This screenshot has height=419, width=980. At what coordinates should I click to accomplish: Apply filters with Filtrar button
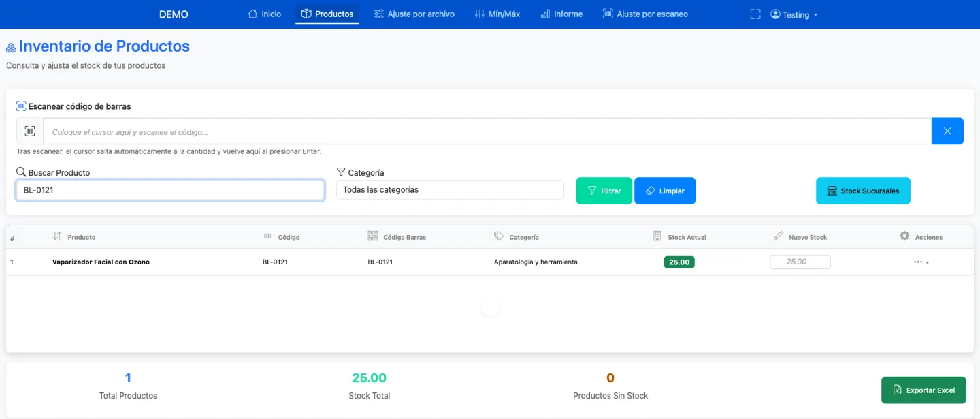[604, 191]
